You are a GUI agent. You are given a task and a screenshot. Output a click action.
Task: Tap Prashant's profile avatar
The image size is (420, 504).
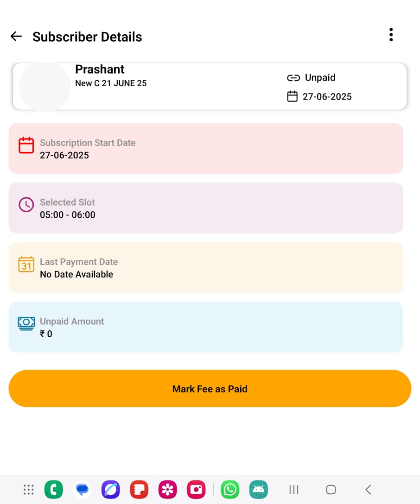coord(45,86)
